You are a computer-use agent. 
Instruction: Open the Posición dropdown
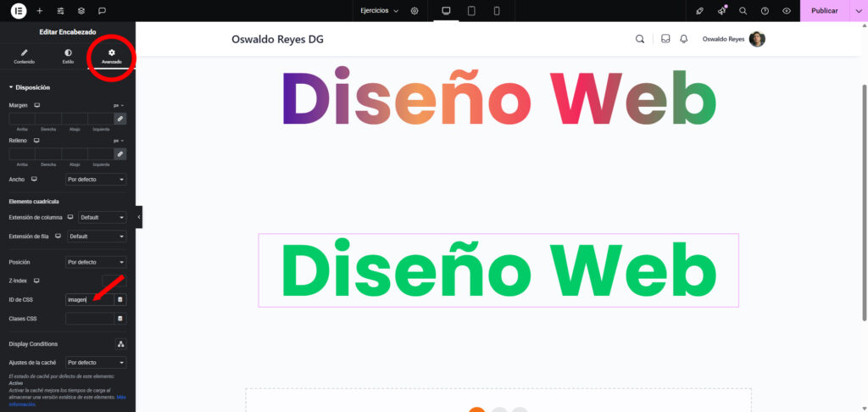[96, 262]
